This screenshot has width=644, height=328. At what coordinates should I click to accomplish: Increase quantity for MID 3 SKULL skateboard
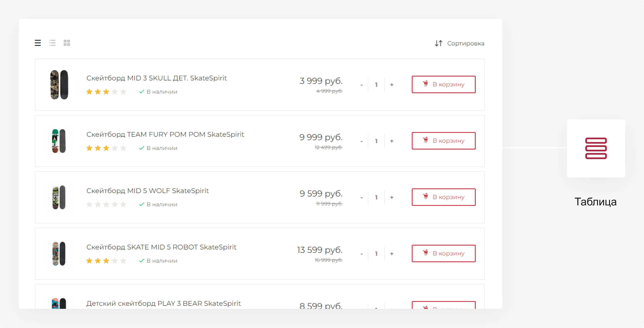[x=392, y=85]
